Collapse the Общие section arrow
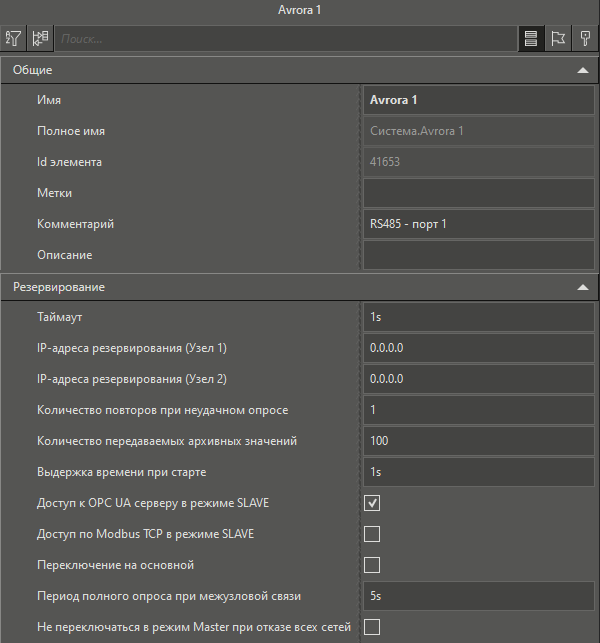 583,70
